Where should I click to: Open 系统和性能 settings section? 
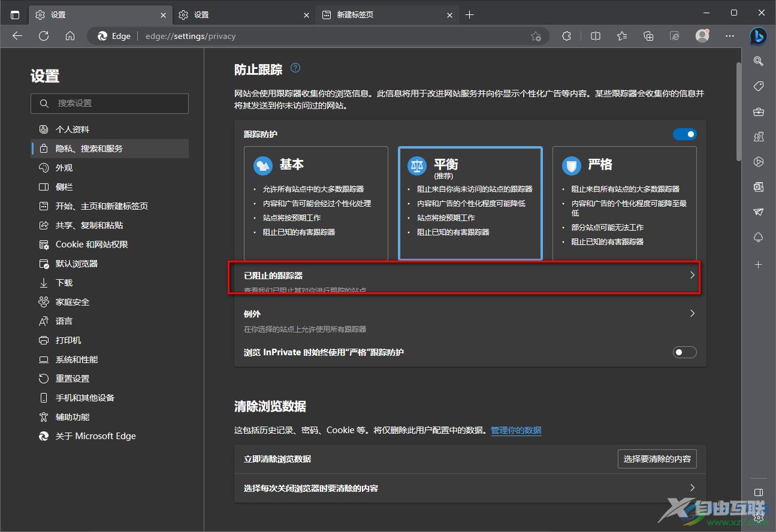tap(110, 359)
